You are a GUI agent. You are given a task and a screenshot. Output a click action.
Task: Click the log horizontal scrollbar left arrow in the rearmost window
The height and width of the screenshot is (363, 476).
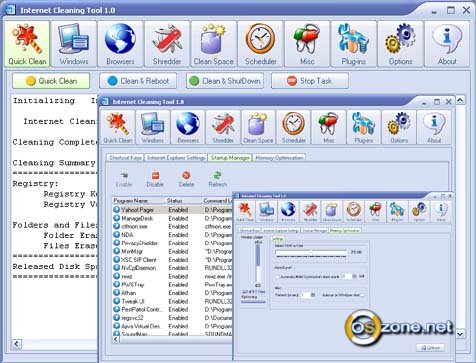coord(17,344)
